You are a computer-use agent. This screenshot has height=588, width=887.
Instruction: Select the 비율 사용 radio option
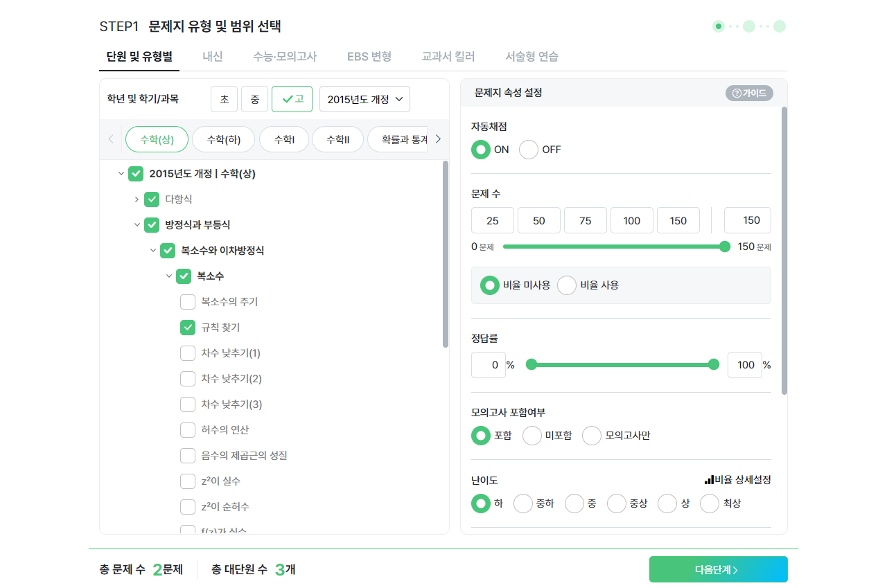567,285
